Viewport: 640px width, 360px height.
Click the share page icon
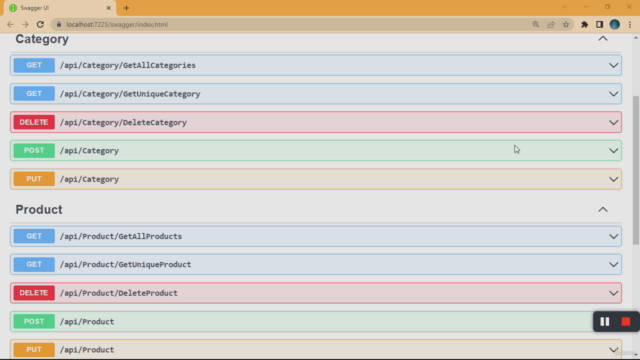click(x=551, y=24)
